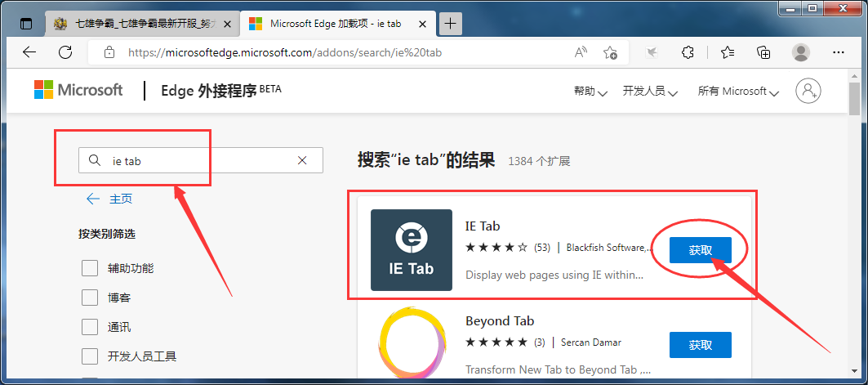The height and width of the screenshot is (385, 868).
Task: Check the 开发人员工具 category checkbox
Action: (x=90, y=356)
